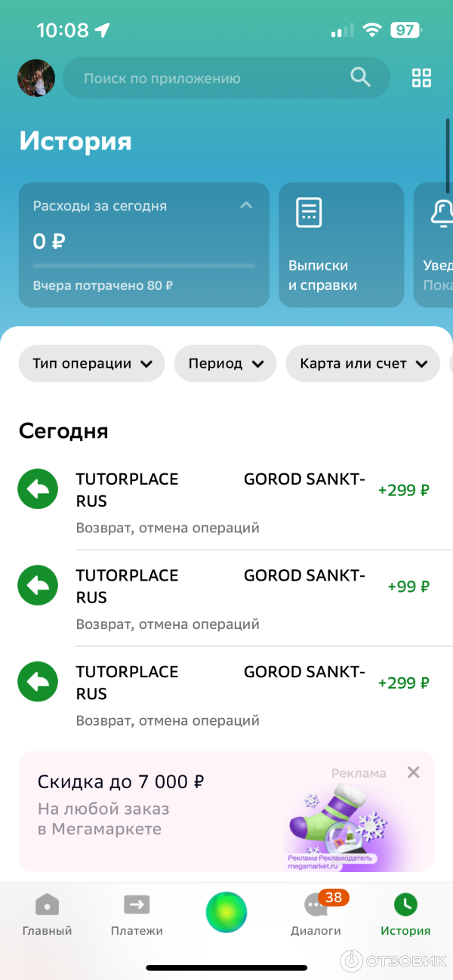Open the 'Период' filter dropdown

tap(225, 364)
